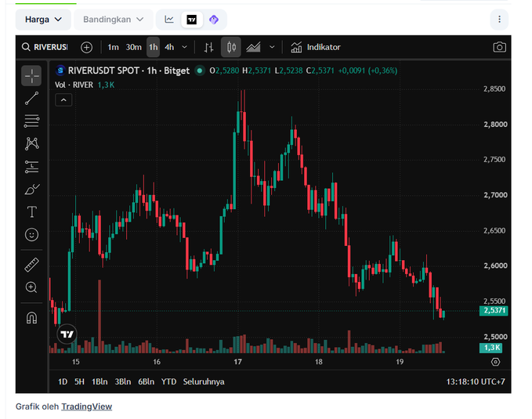Select the 1m timeframe
The height and width of the screenshot is (419, 532).
113,47
